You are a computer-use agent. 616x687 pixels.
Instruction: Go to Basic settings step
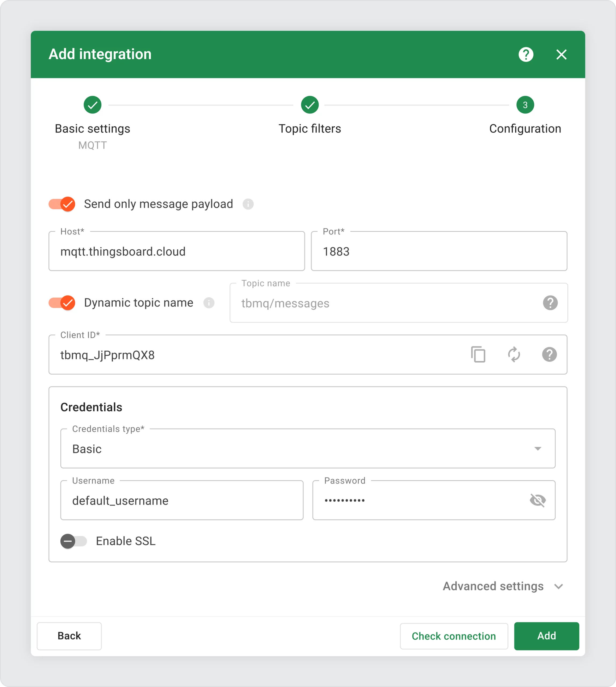(x=92, y=105)
